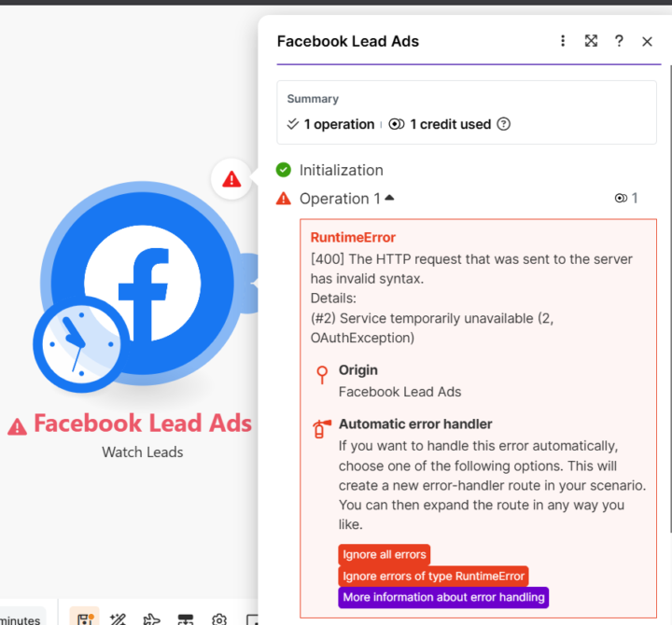672x625 pixels.
Task: Click the credit used info icon
Action: [504, 124]
